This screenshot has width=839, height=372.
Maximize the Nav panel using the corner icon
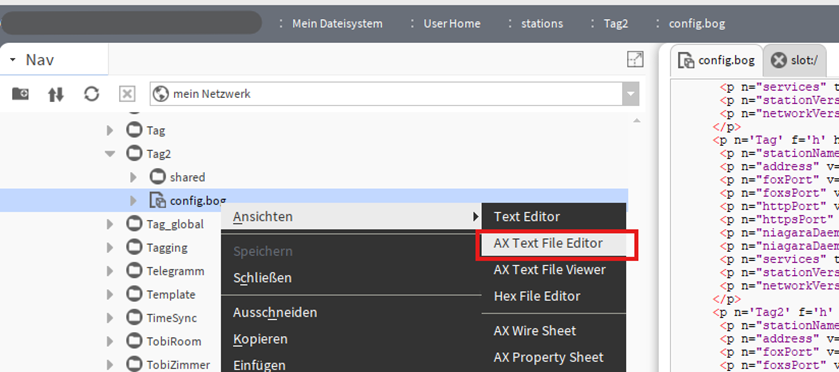pyautogui.click(x=635, y=59)
